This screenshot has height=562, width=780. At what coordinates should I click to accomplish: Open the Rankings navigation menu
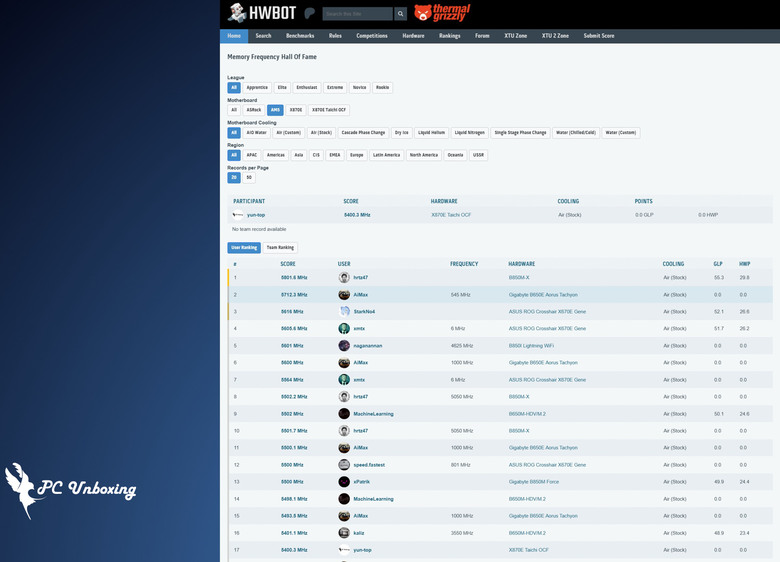tap(449, 36)
